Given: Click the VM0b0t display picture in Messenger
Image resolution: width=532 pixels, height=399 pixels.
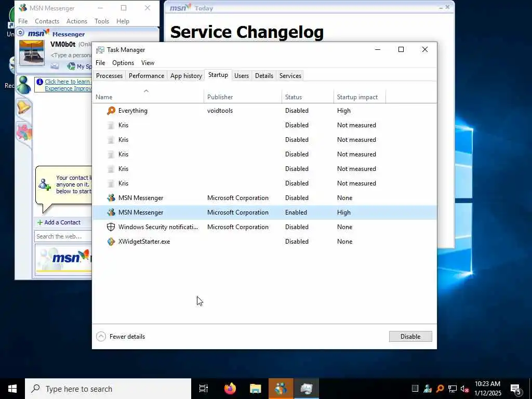Looking at the screenshot, I should [32, 52].
